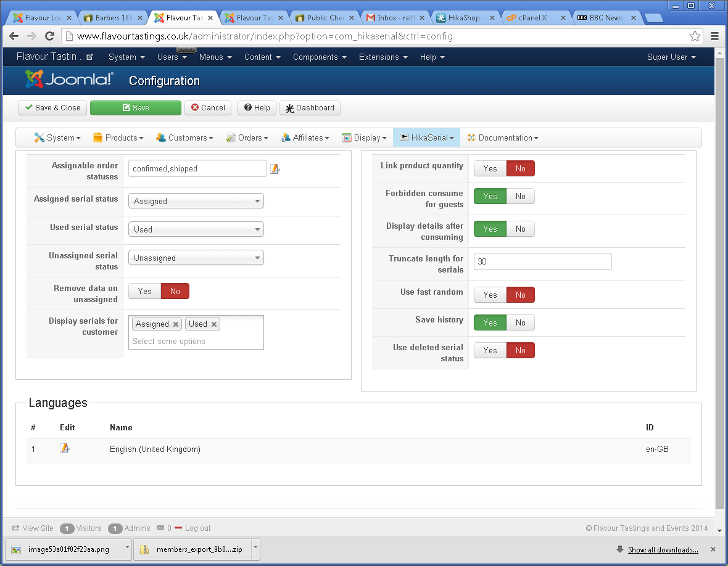Open the Help top menu
The height and width of the screenshot is (566, 728).
pyautogui.click(x=432, y=57)
